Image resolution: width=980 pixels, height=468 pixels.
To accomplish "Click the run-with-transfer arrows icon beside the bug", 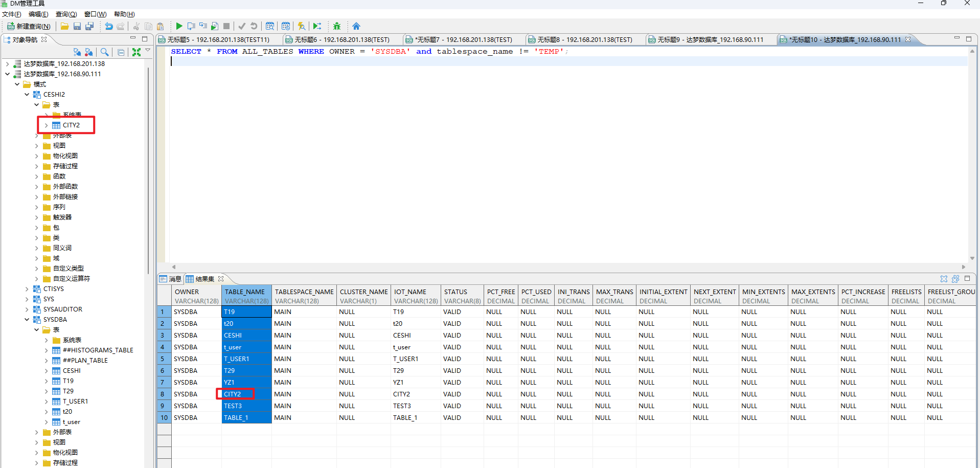I will [x=317, y=26].
